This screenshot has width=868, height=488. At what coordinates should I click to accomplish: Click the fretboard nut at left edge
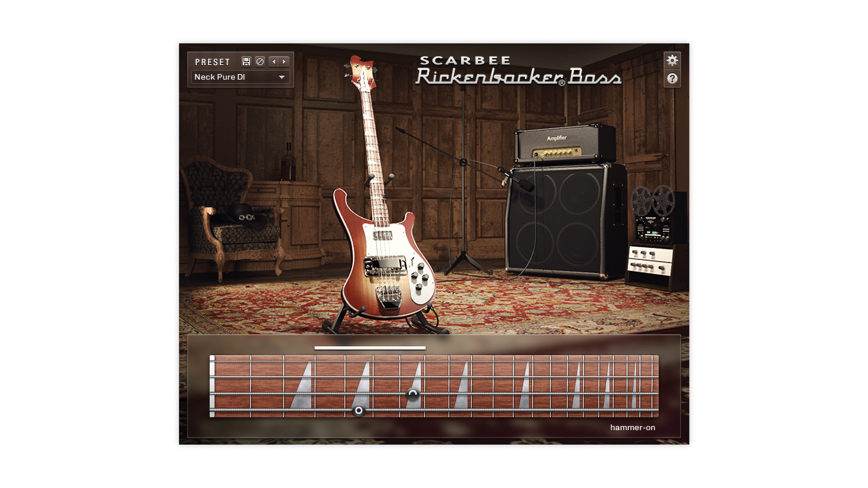coord(212,386)
